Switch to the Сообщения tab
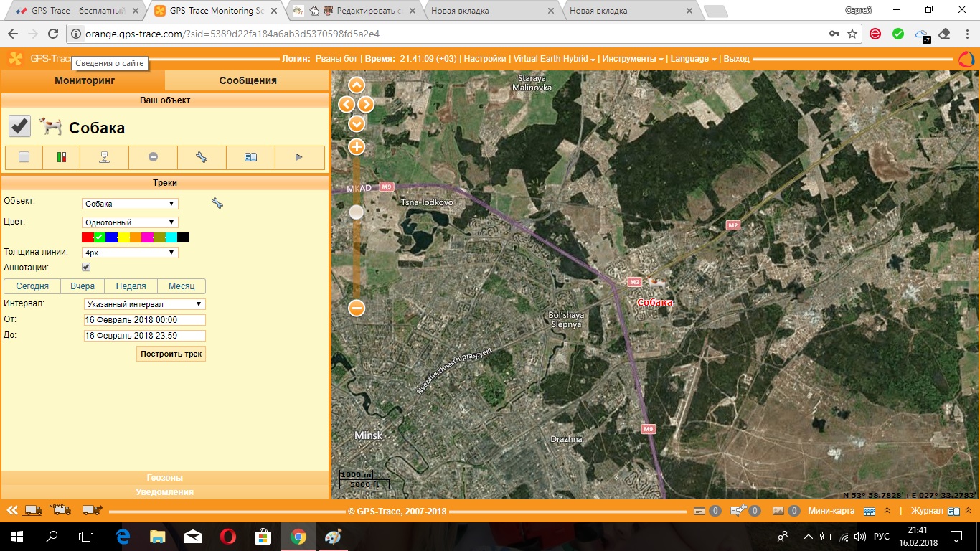This screenshot has height=551, width=980. [x=248, y=80]
